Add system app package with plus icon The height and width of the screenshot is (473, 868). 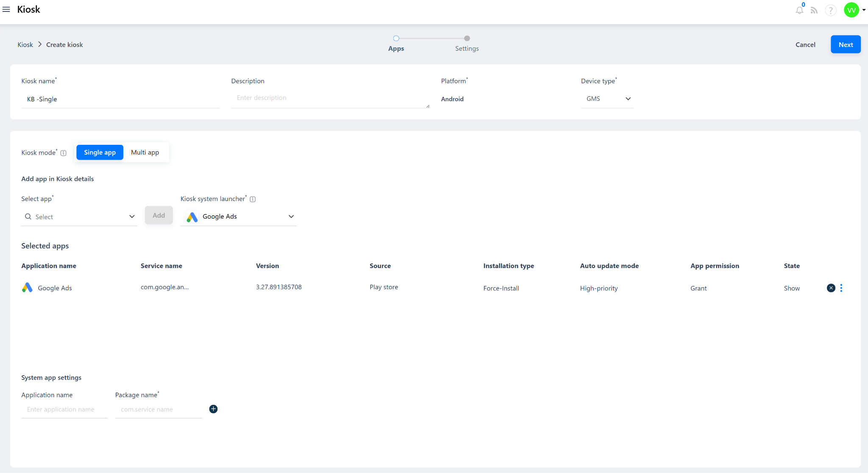pyautogui.click(x=213, y=409)
